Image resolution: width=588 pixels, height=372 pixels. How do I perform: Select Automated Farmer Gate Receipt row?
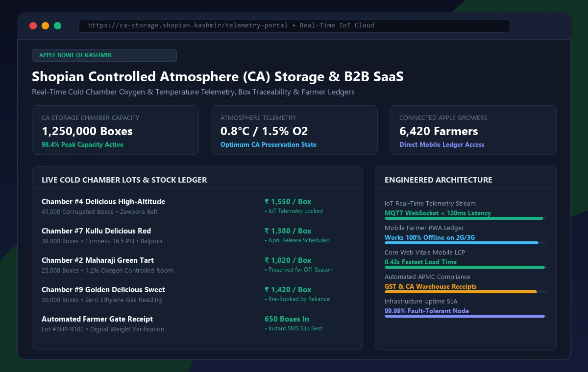(x=197, y=324)
